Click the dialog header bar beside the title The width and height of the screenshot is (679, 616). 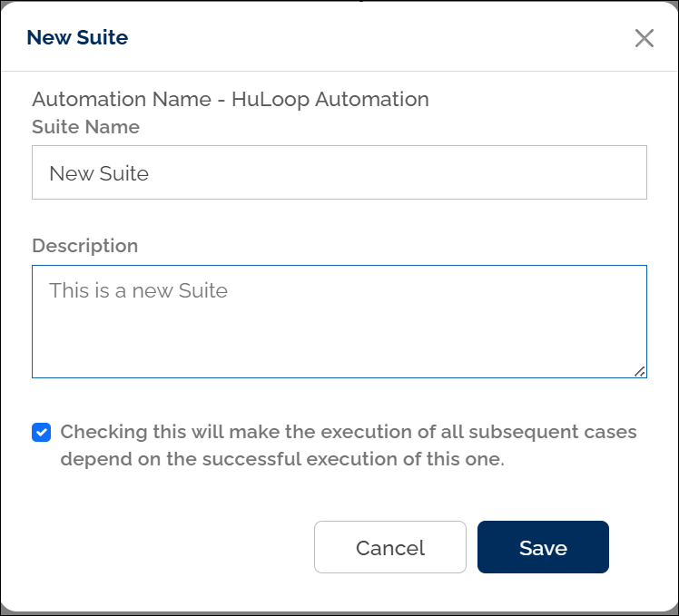[x=363, y=37]
